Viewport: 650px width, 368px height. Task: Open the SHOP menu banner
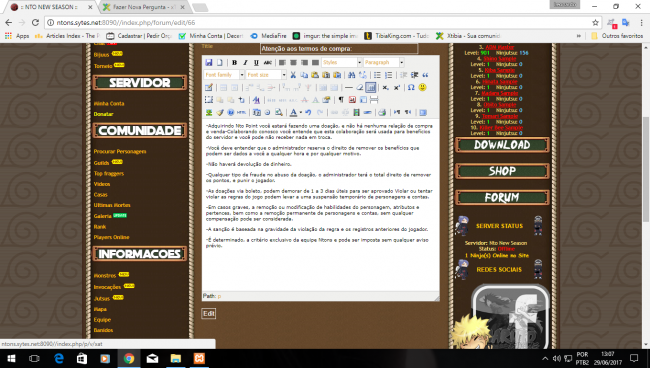tap(502, 171)
